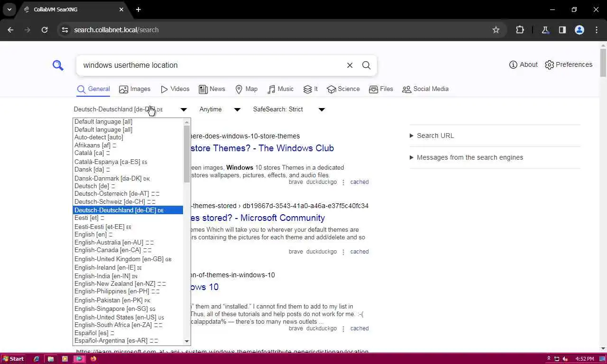Open the Chrome three-dot menu
607x364 pixels.
tap(597, 30)
